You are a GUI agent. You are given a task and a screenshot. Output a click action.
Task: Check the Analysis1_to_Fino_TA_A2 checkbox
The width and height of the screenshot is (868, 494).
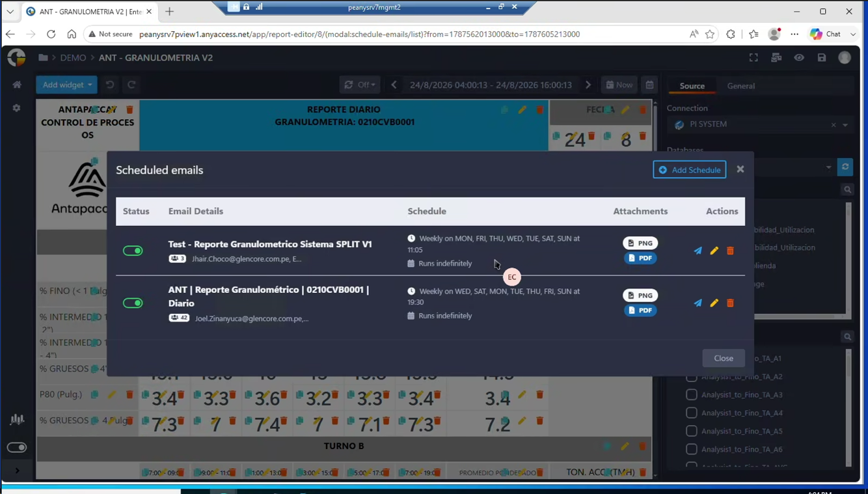click(x=692, y=377)
